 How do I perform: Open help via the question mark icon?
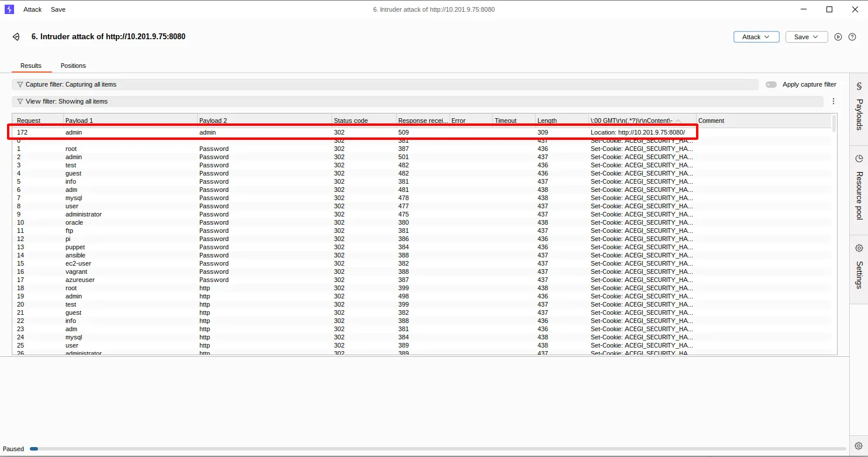852,37
